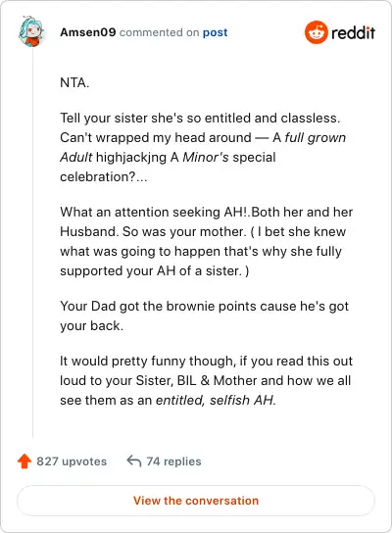Screen dimensions: 392x533
Task: Click the reply arrow icon
Action: [134, 461]
